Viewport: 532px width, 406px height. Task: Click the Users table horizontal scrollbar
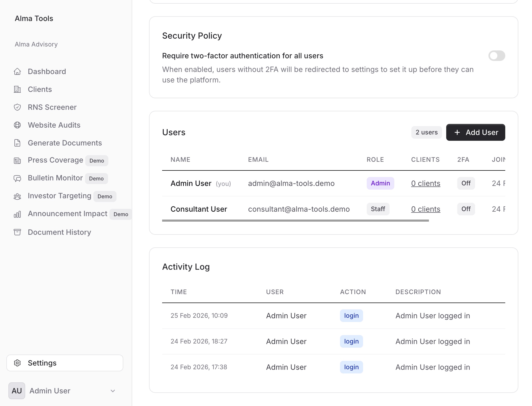click(295, 221)
